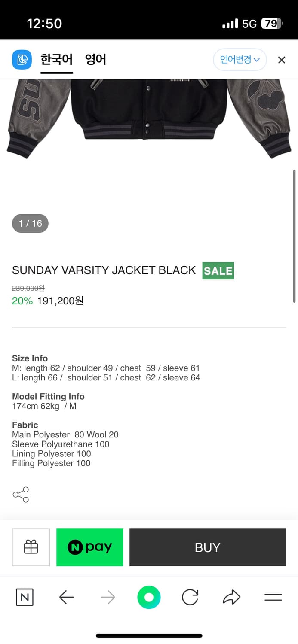298x644 pixels.
Task: Tap the green dot Naver assistant button
Action: (149, 597)
